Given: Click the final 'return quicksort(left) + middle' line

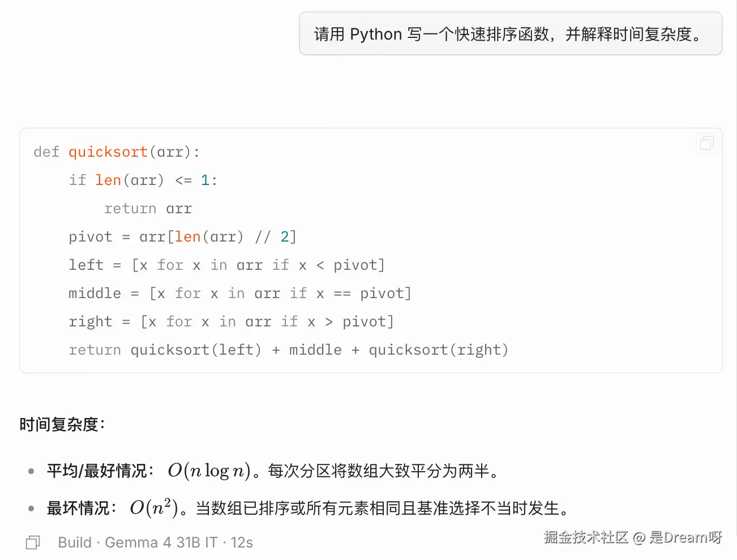Looking at the screenshot, I should (x=289, y=350).
